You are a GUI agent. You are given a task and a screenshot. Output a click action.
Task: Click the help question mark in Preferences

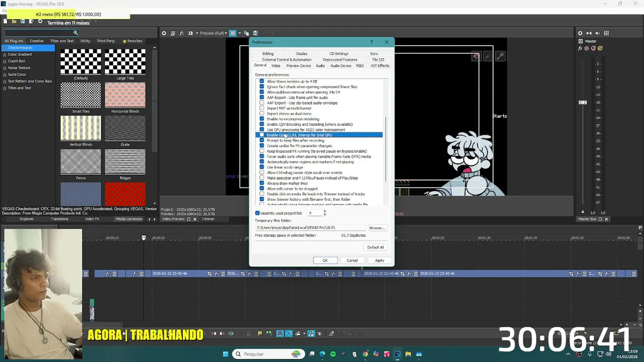pyautogui.click(x=372, y=42)
